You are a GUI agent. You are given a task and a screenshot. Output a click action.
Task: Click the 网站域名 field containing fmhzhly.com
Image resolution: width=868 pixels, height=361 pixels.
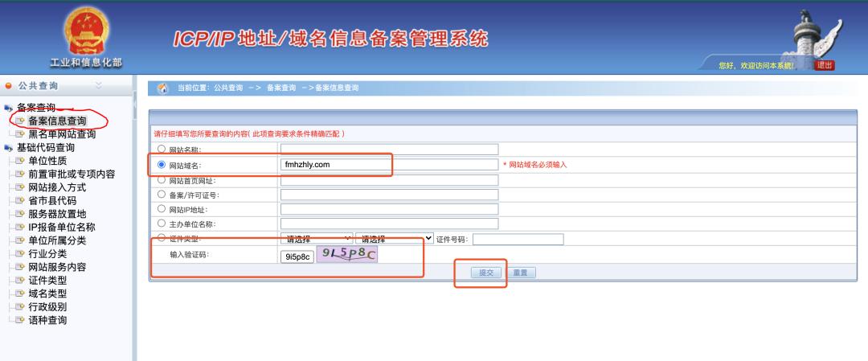tap(389, 165)
